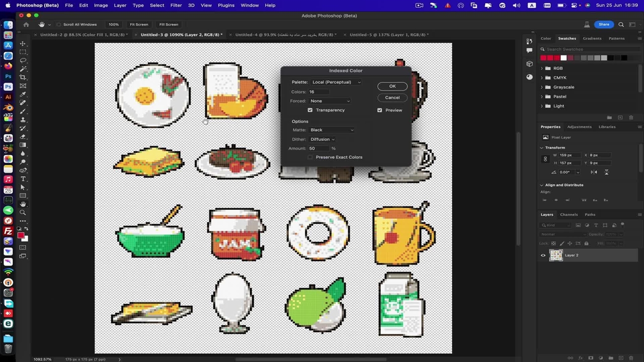644x362 pixels.
Task: Toggle the Preview checkbox
Action: tap(380, 110)
